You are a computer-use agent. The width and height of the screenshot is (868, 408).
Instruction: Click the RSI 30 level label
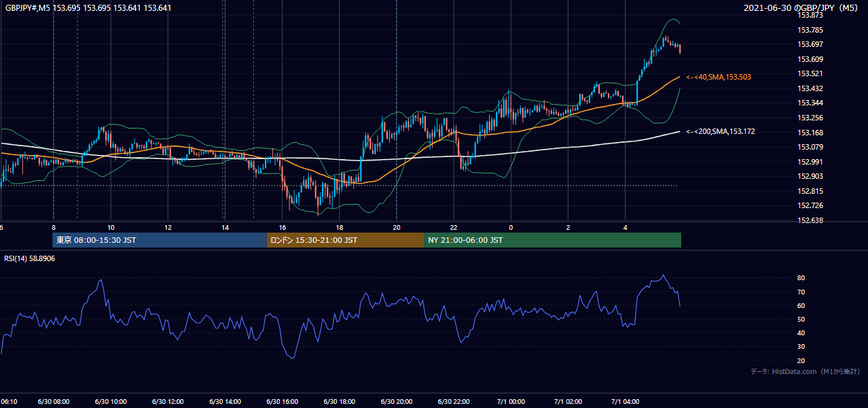(801, 347)
